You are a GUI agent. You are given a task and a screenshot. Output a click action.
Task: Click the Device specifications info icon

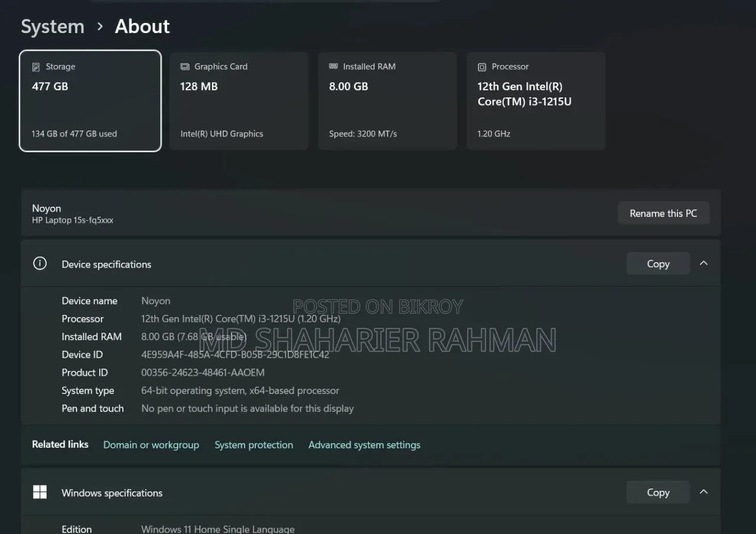click(40, 263)
